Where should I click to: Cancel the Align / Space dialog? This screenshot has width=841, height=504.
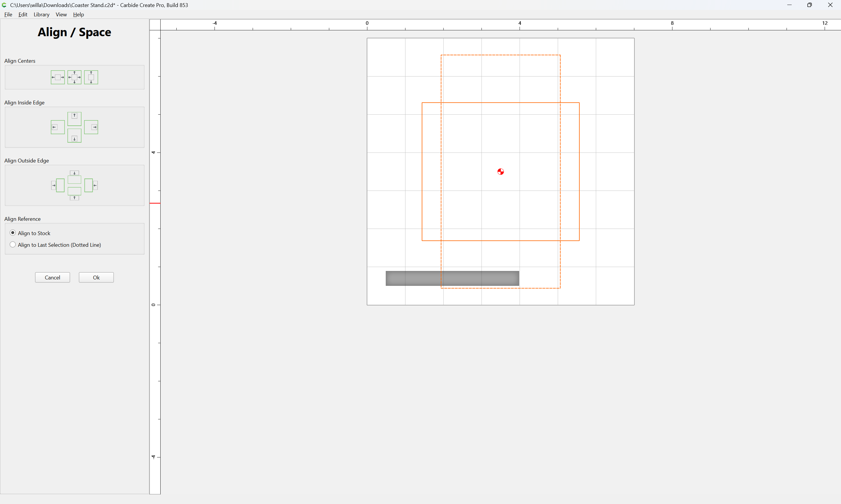tap(52, 277)
